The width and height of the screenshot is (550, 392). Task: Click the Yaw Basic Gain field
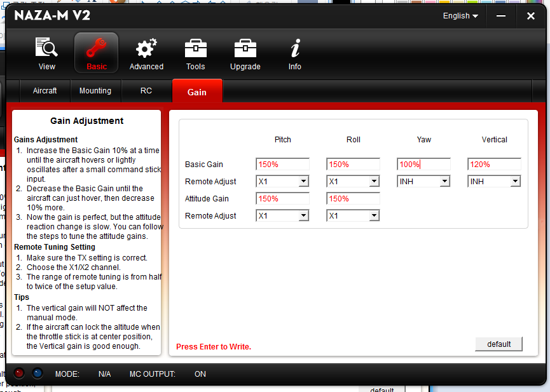423,164
